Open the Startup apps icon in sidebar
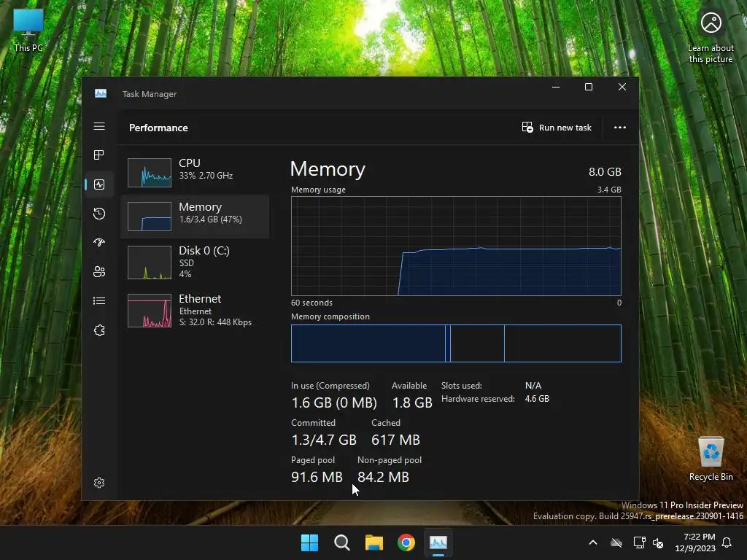Image resolution: width=747 pixels, height=560 pixels. point(99,242)
